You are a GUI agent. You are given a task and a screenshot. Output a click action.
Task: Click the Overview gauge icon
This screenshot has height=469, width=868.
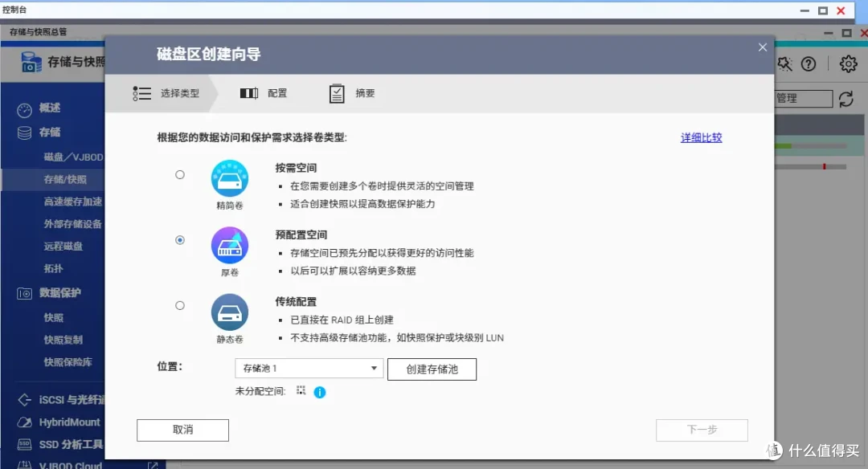24,111
